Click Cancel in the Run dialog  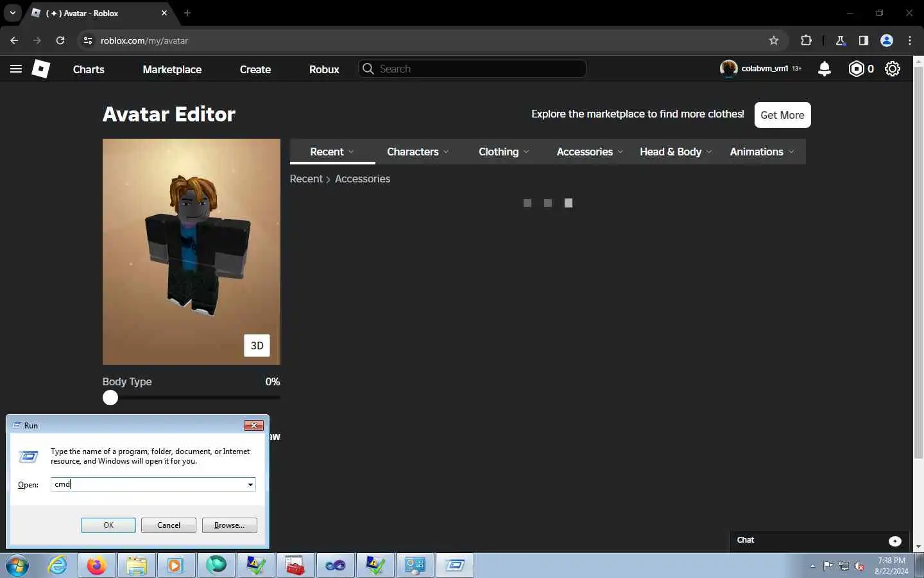[x=169, y=525]
